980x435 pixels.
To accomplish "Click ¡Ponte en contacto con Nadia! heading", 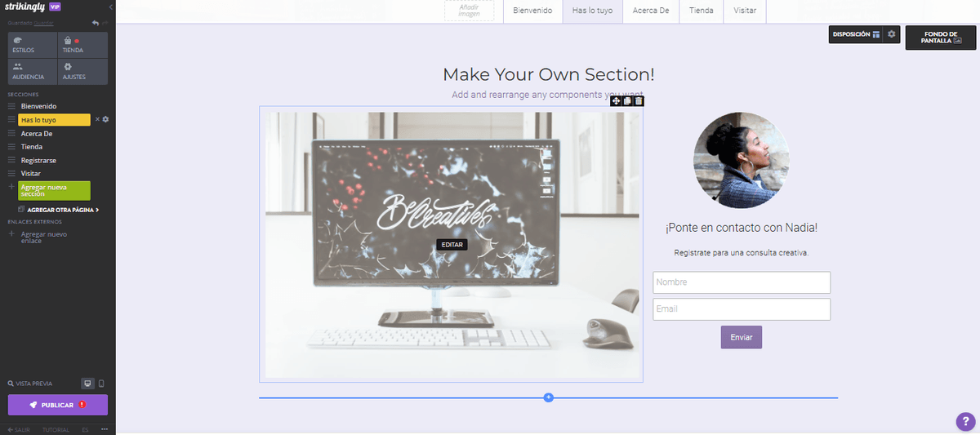I will tap(742, 228).
